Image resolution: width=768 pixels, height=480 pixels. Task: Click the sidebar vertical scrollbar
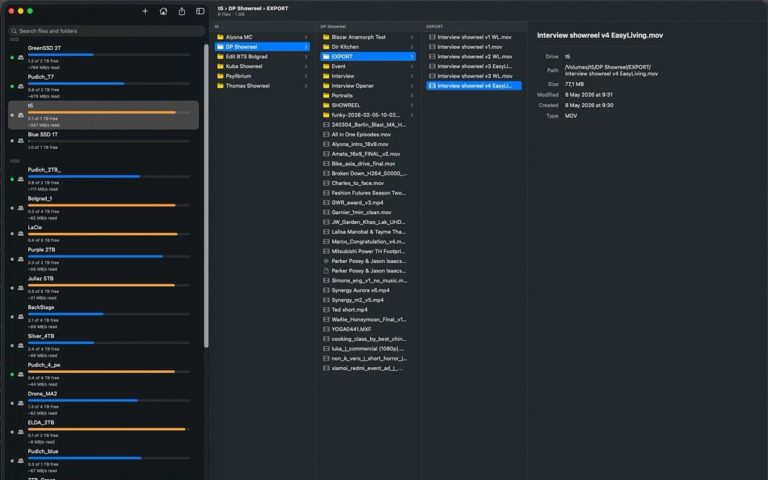[x=206, y=196]
